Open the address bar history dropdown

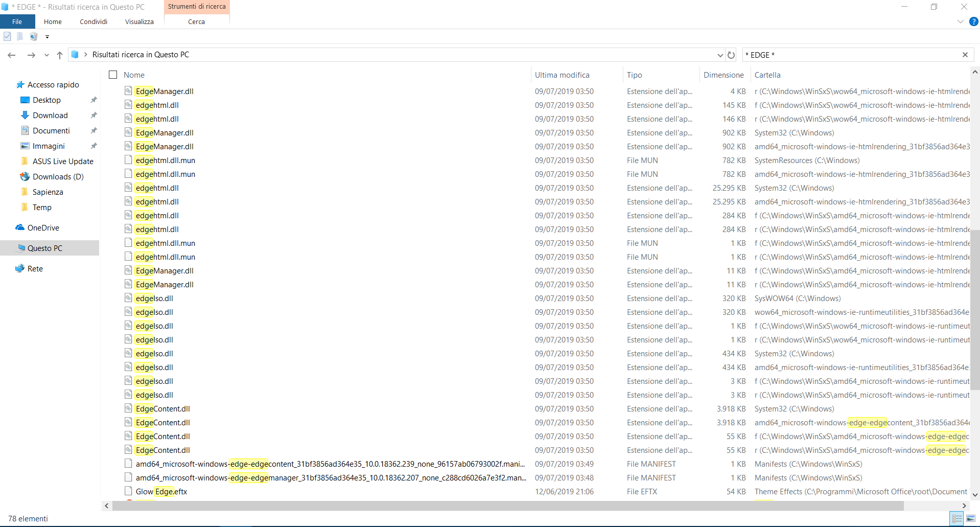point(720,55)
